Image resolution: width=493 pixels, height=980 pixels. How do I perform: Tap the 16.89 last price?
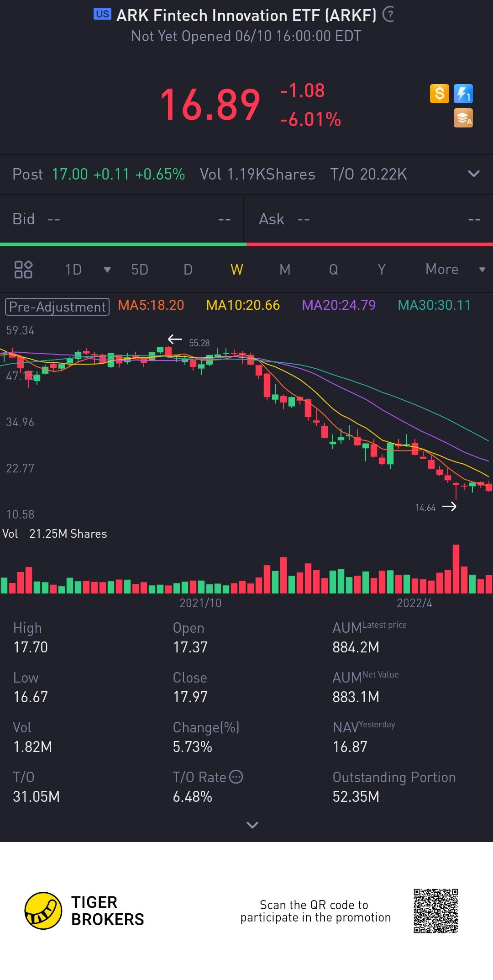tap(210, 105)
